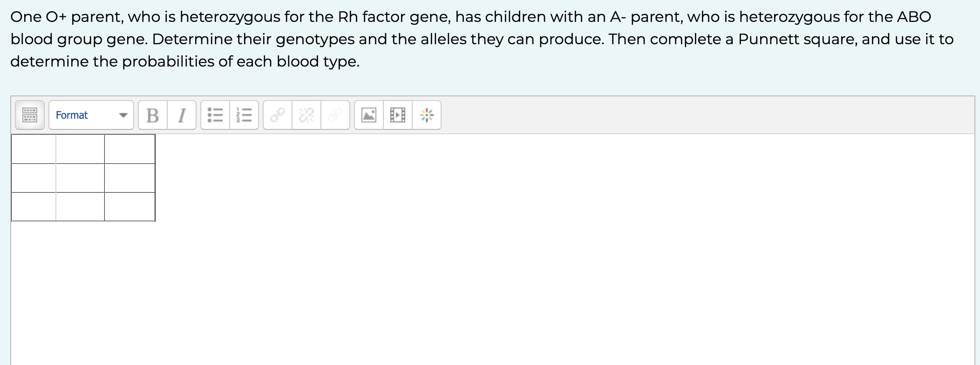Viewport: 980px width, 365px height.
Task: Click the center table cell
Action: [x=80, y=178]
